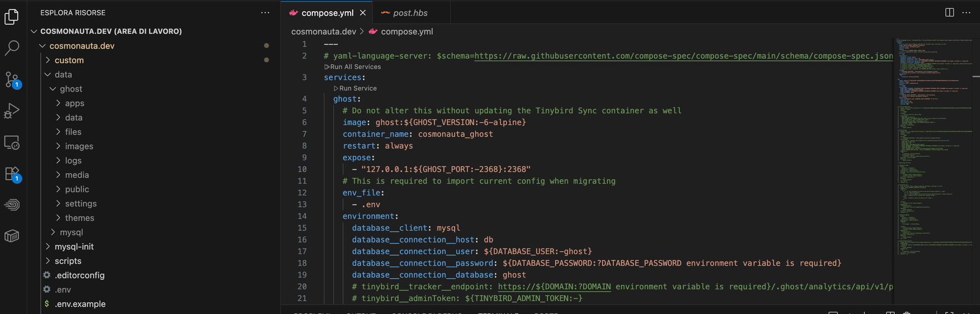Viewport: 980px width, 314px height.
Task: Click line number 21 in the gutter
Action: click(302, 298)
